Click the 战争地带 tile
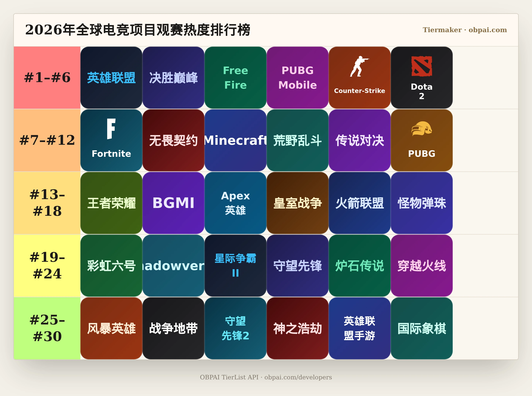Viewport: 532px width, 396px height. pyautogui.click(x=173, y=328)
